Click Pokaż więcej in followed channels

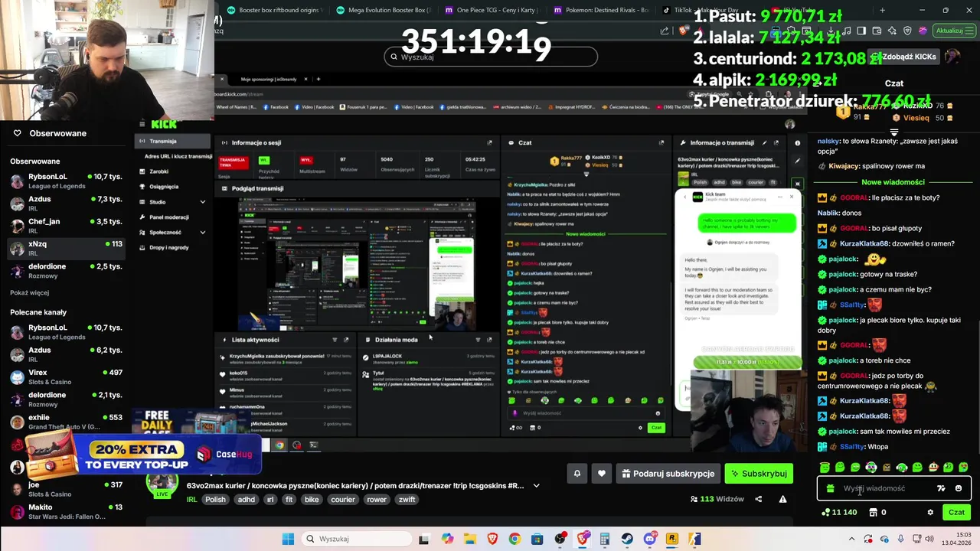click(30, 292)
